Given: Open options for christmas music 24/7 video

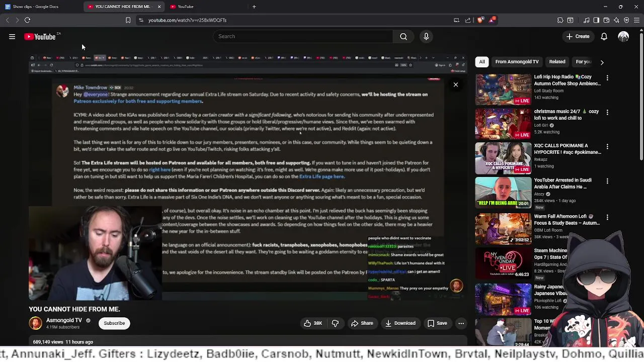Looking at the screenshot, I should 607,112.
